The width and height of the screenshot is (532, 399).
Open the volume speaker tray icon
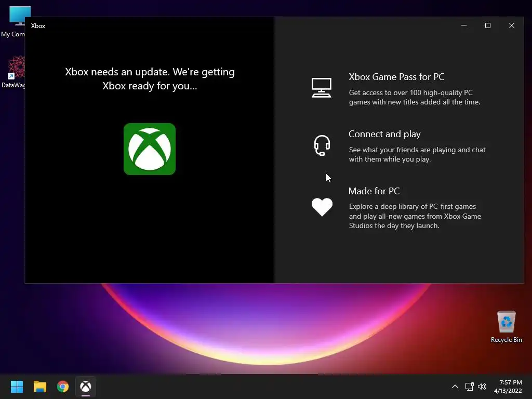(x=482, y=387)
